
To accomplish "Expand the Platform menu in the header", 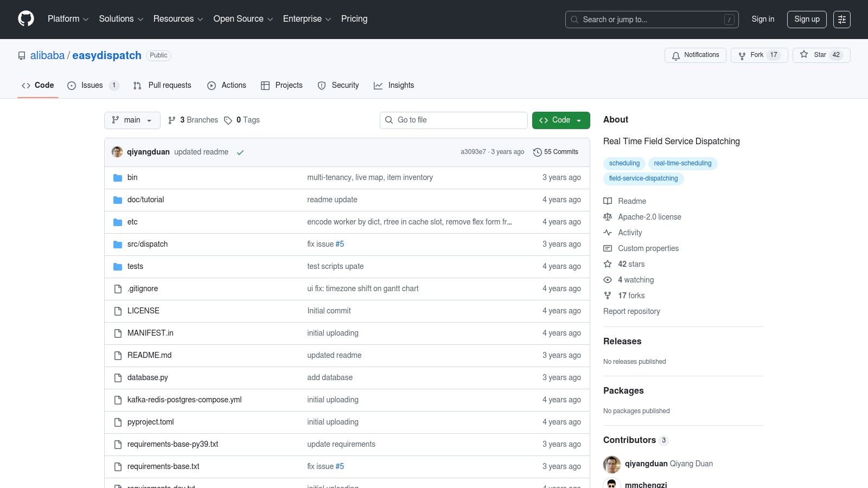I will pyautogui.click(x=68, y=19).
